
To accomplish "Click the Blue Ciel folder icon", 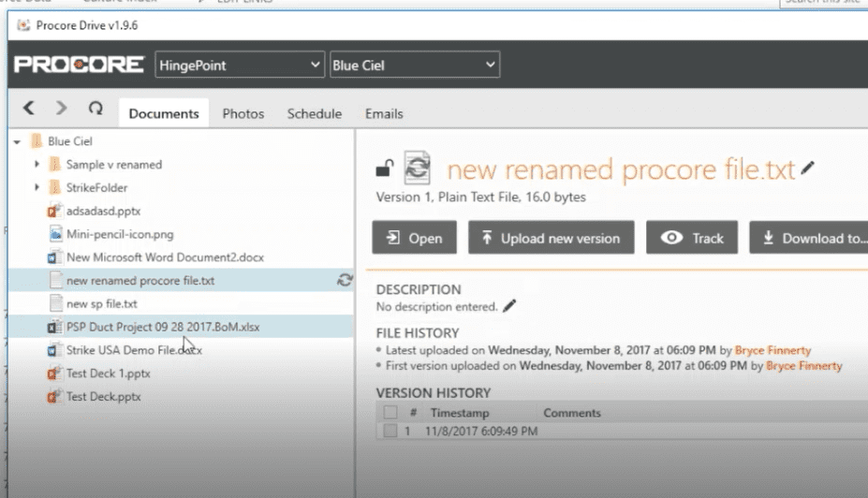I will pos(37,141).
